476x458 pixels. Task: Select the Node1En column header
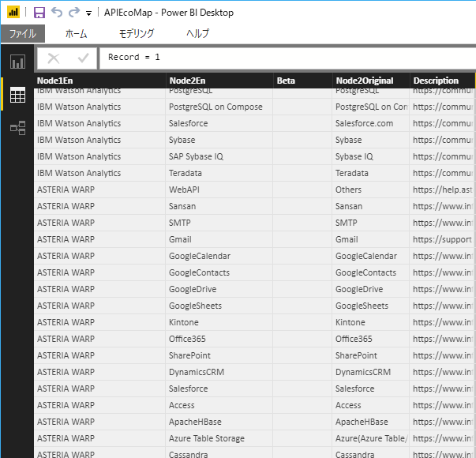pos(100,81)
